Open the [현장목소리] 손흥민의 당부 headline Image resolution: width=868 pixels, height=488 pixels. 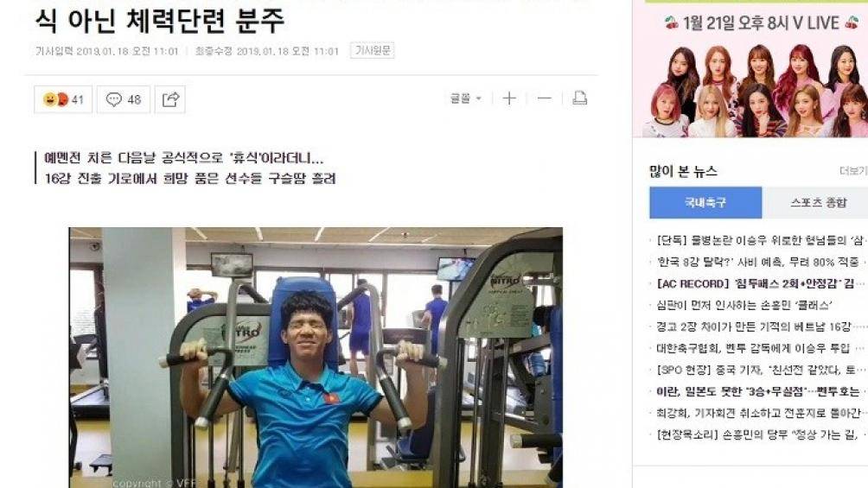758,435
